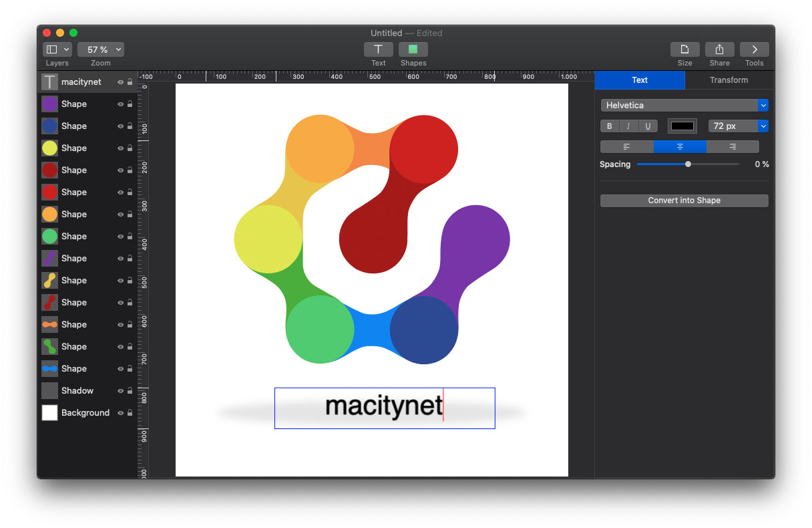Select the dark blue circle Shape layer
This screenshot has width=812, height=528.
pyautogui.click(x=87, y=126)
